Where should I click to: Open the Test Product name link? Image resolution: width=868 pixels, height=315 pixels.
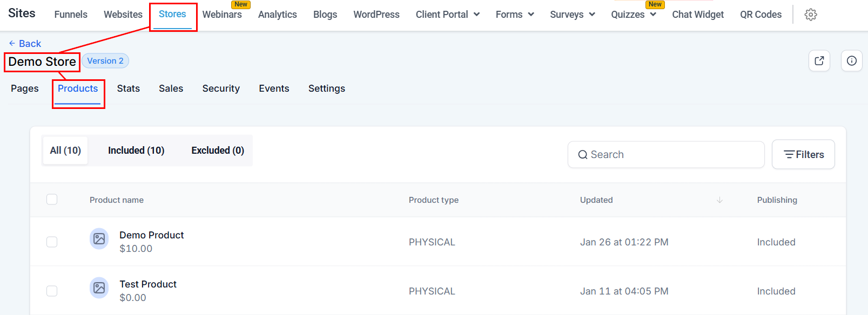pyautogui.click(x=148, y=284)
